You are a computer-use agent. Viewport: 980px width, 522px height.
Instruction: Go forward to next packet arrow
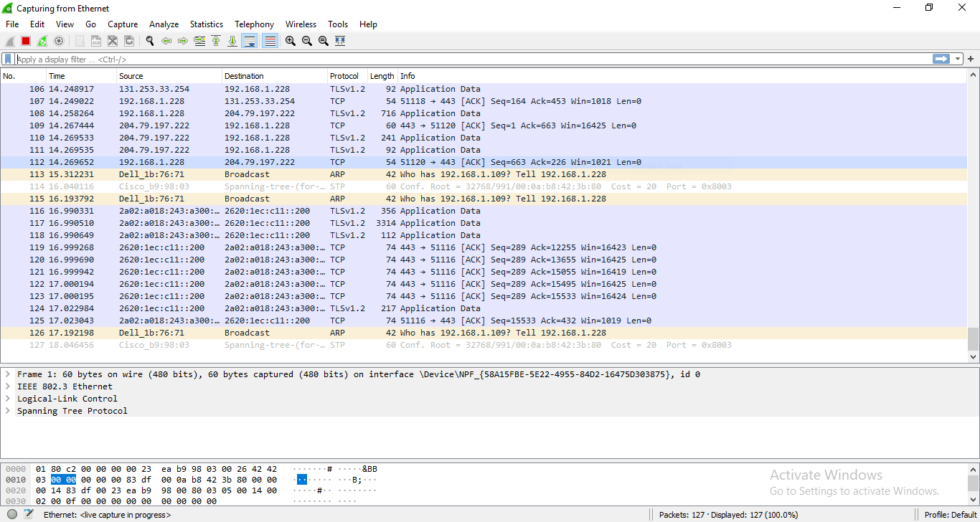click(182, 41)
